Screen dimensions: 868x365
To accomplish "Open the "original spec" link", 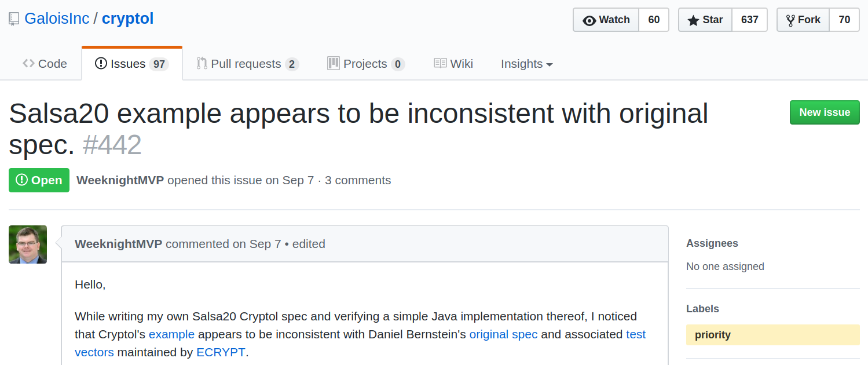I will (x=503, y=334).
